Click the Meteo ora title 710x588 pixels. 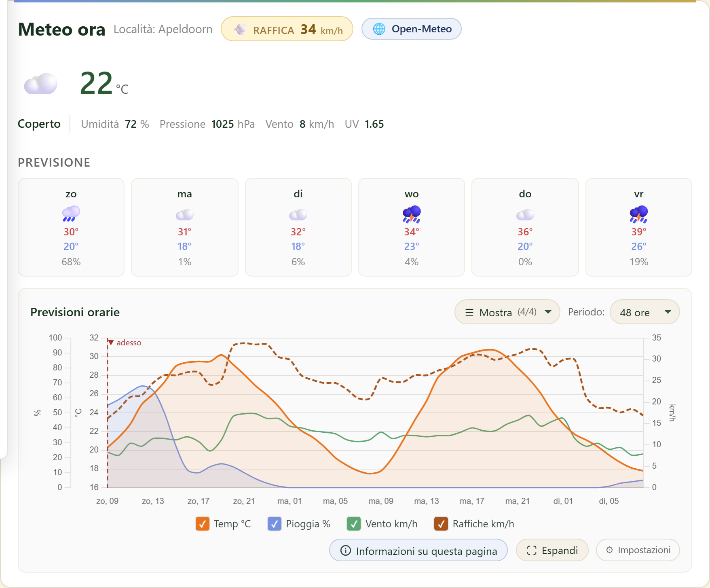(x=61, y=30)
